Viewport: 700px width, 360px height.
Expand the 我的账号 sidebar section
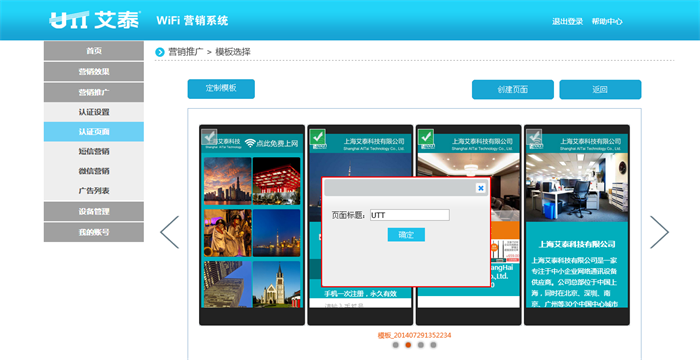click(x=94, y=232)
